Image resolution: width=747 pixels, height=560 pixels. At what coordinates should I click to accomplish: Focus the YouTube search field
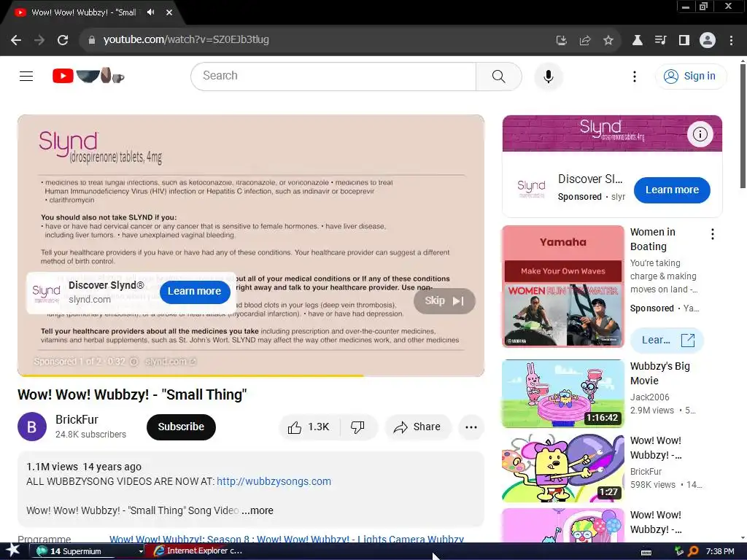[333, 76]
